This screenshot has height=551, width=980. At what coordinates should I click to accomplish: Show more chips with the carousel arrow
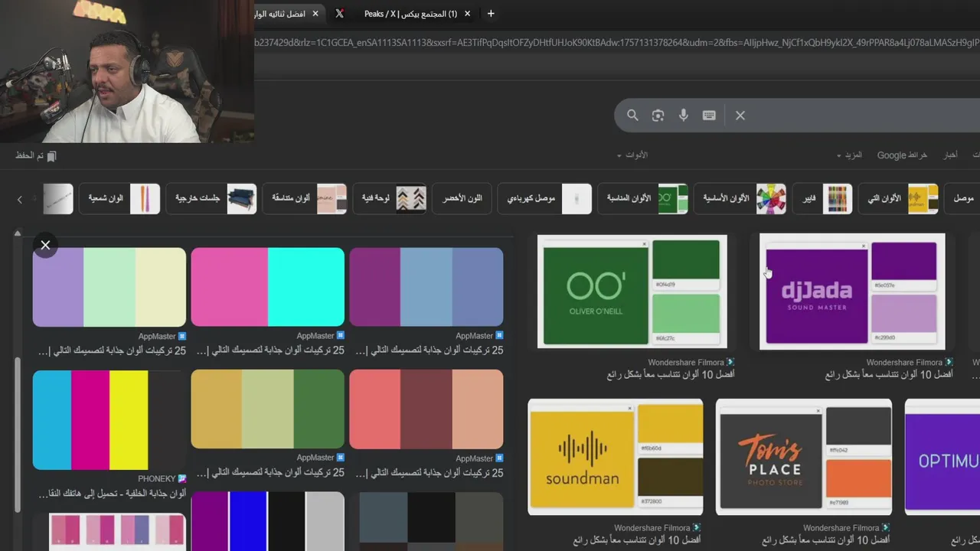(20, 199)
